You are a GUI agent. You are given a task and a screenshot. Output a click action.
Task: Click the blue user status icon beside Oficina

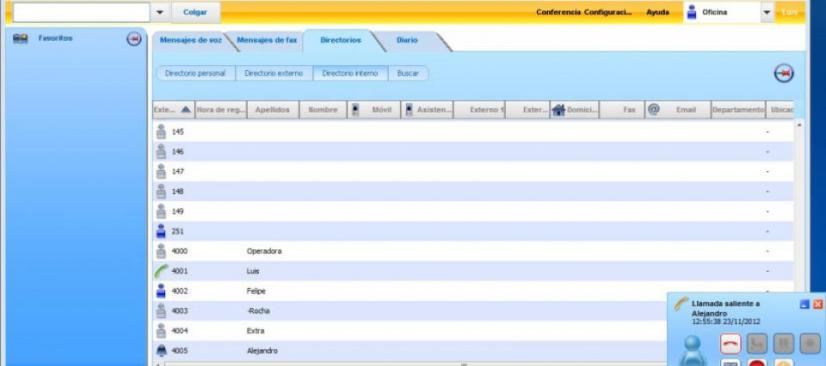point(692,12)
